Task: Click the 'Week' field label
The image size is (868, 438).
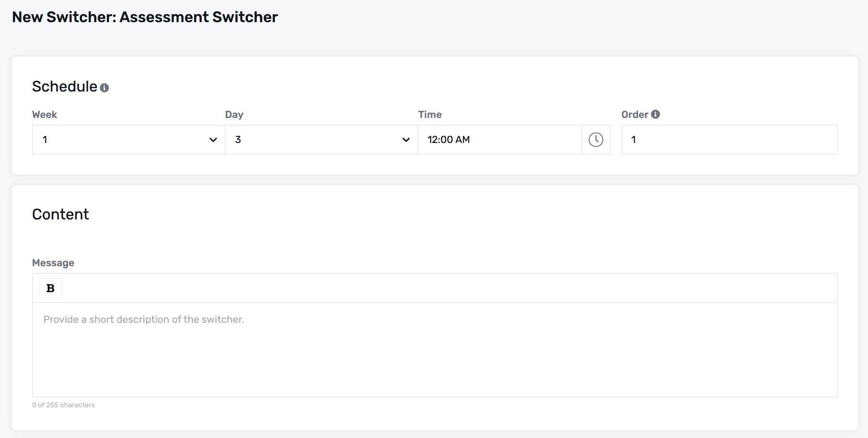Action: point(44,115)
